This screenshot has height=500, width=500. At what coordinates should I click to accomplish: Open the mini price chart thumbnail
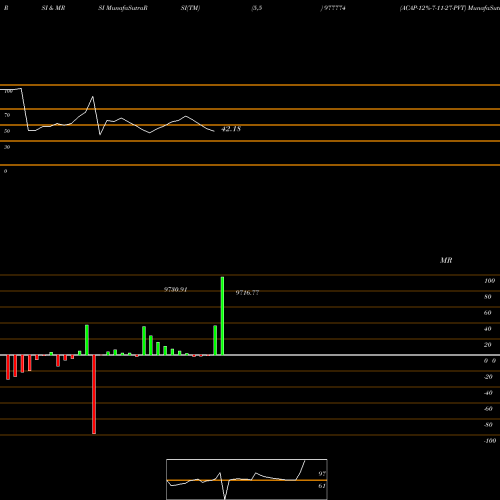[247, 479]
